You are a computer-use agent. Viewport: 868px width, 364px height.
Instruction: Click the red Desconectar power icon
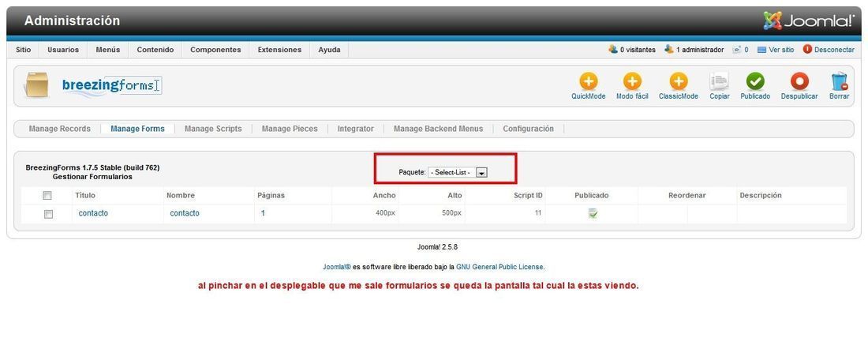tap(807, 49)
